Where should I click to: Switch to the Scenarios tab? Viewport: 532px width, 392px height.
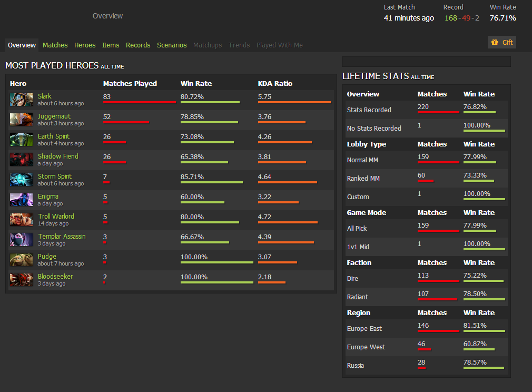pos(172,45)
